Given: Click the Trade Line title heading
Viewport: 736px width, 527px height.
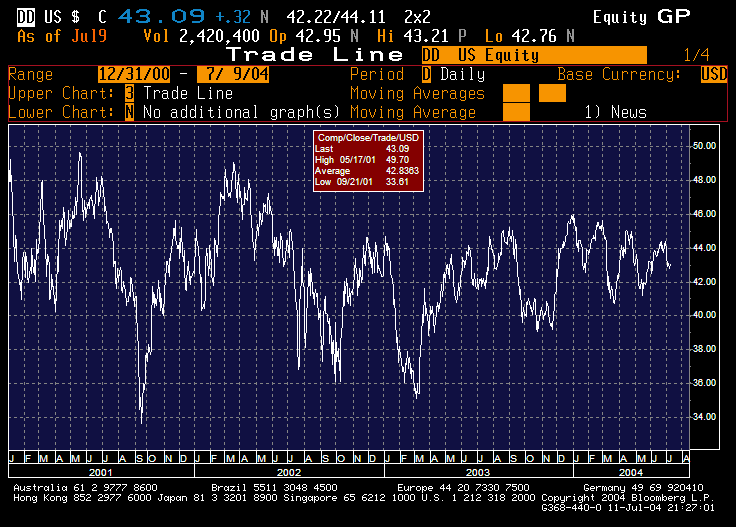Looking at the screenshot, I should coord(315,55).
